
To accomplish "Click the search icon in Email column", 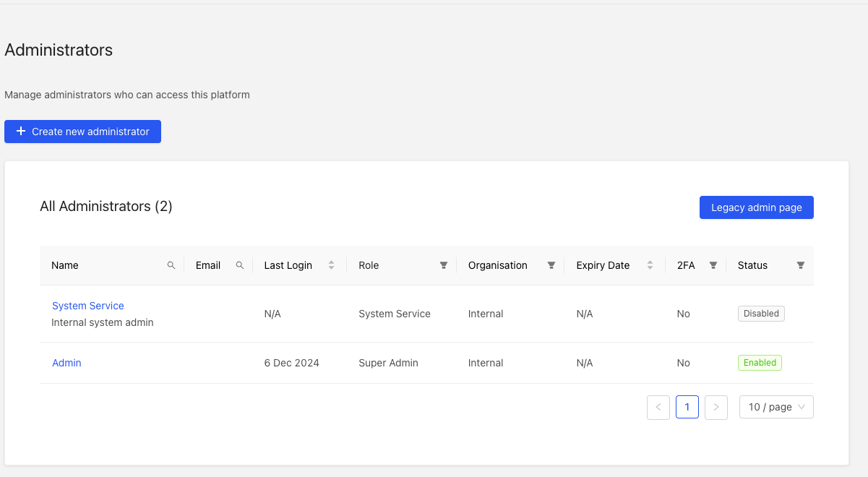I will [240, 265].
